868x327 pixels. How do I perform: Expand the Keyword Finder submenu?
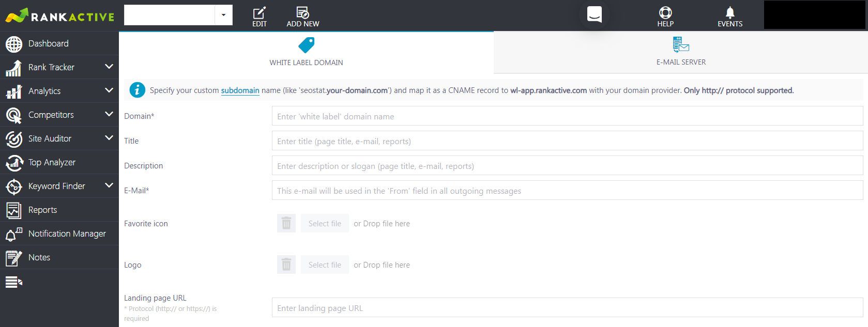pos(109,185)
